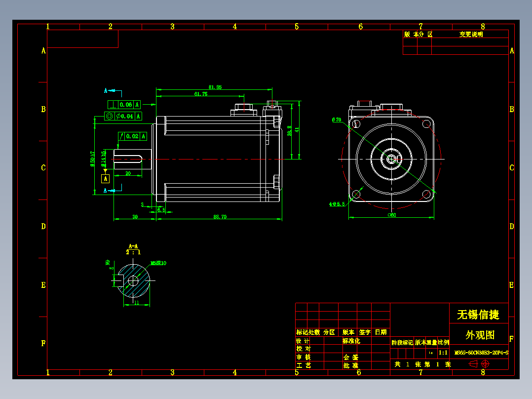Click the first-angle projection cone symbol

click(x=474, y=364)
